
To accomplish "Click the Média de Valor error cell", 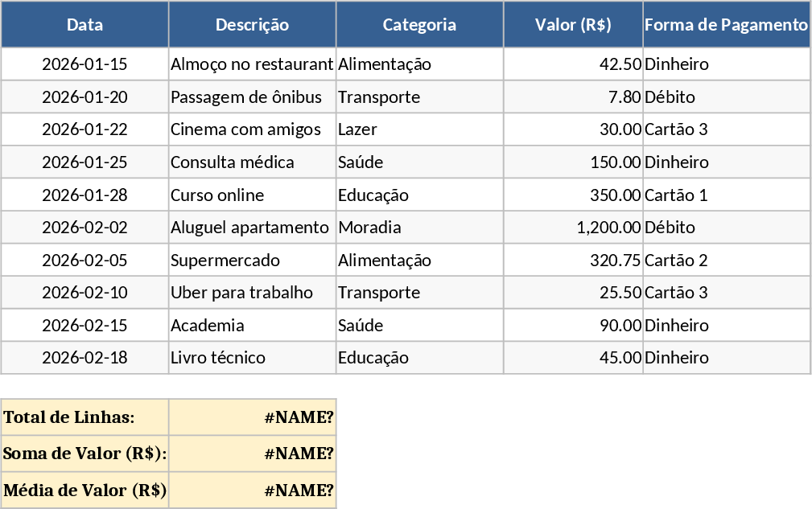I will (252, 491).
